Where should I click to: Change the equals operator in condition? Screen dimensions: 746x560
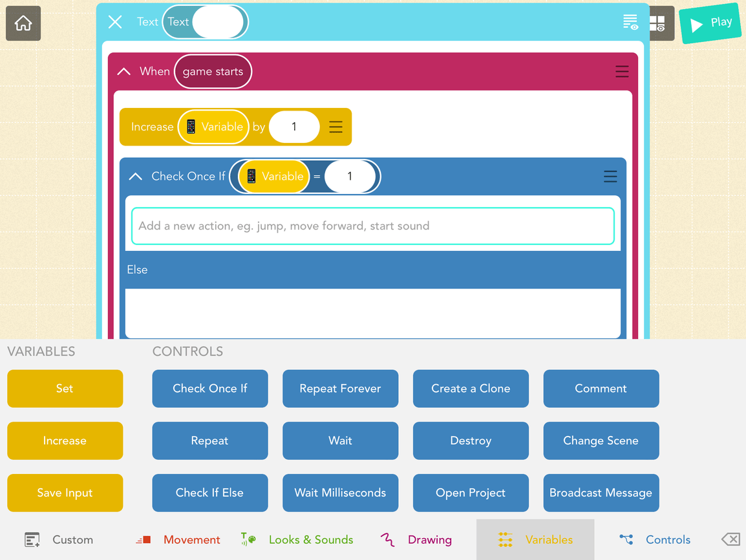[317, 177]
